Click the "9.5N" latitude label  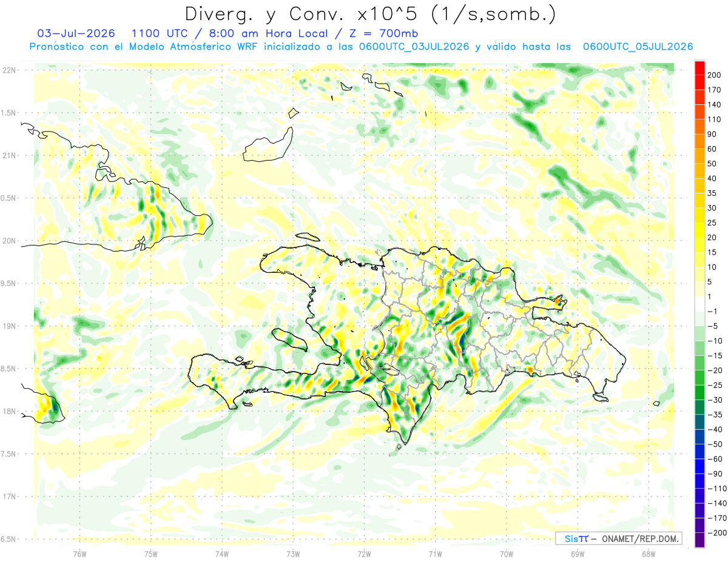9,283
